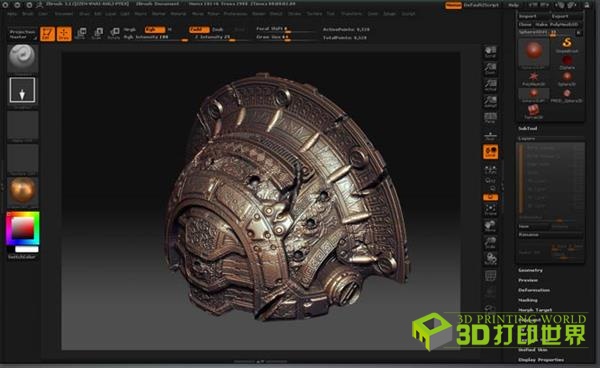
Task: Click the large red Sphere3D tool thumbnail
Action: [x=534, y=52]
